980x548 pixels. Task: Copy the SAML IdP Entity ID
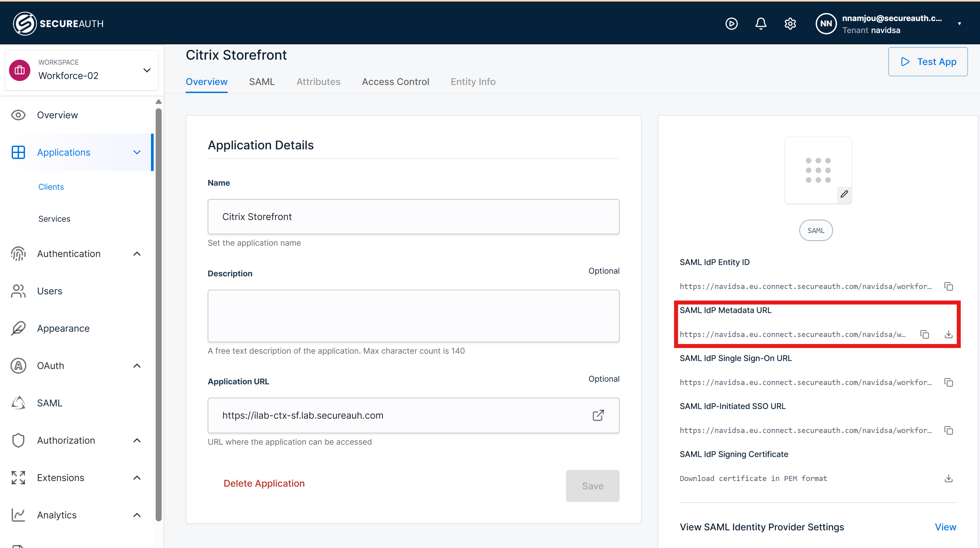pos(948,287)
